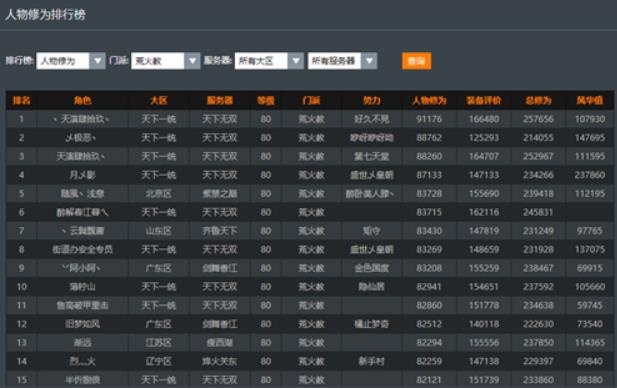Click the 等级 column header
Image resolution: width=617 pixels, height=389 pixels.
pos(266,101)
